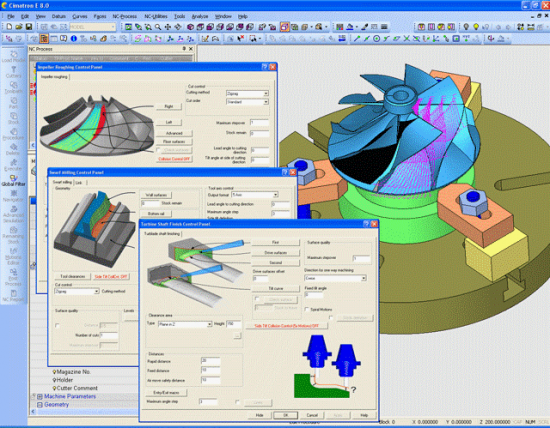Open the Clearance area Type dropdown
This screenshot has height=428, width=550.
click(185, 324)
